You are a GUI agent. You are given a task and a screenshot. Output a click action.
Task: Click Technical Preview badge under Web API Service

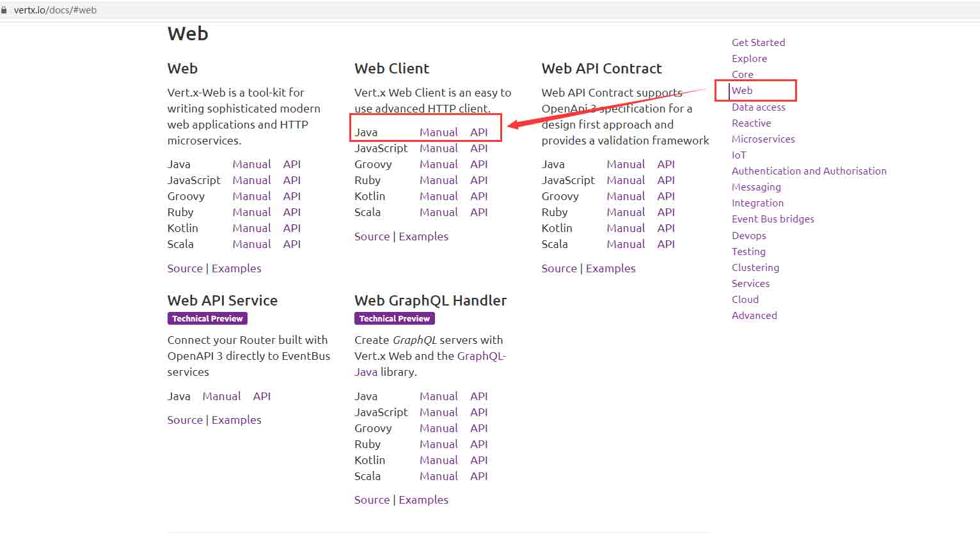tap(207, 318)
